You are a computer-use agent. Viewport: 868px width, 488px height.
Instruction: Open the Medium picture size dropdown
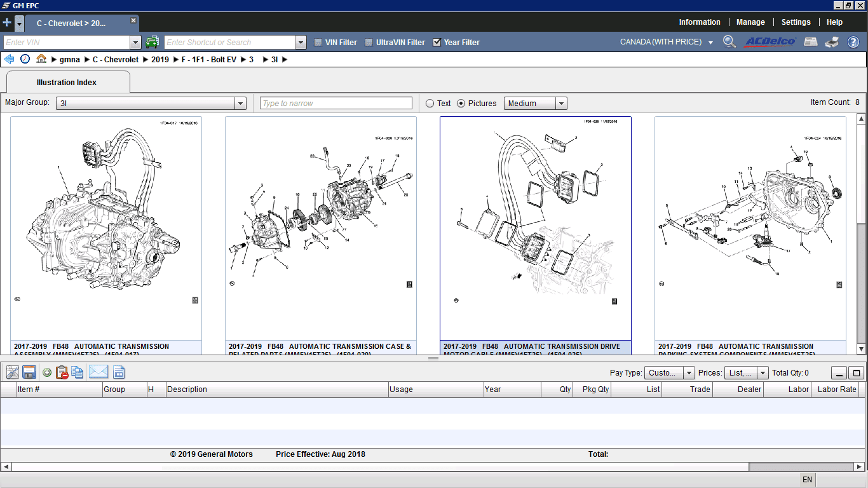click(x=560, y=104)
